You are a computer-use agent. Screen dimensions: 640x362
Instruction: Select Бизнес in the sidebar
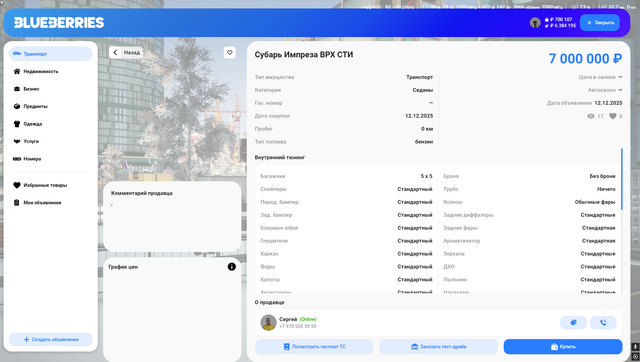point(51,89)
